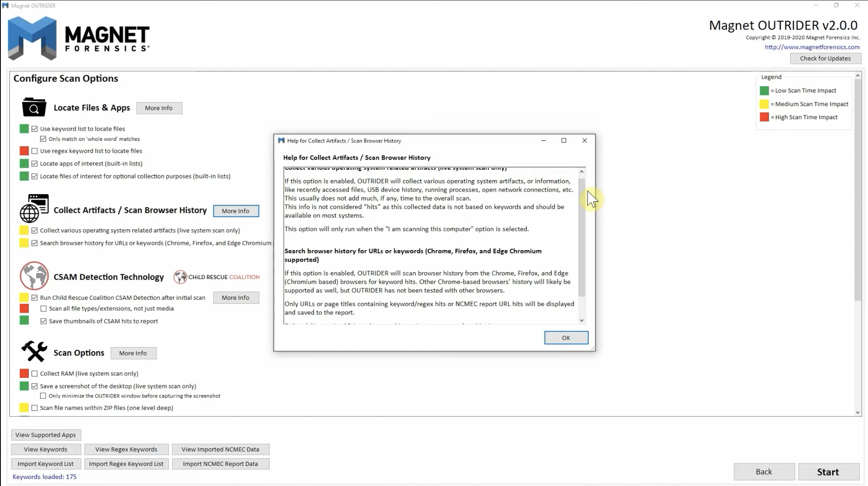Click green swatch next to keyword list option

(24, 129)
